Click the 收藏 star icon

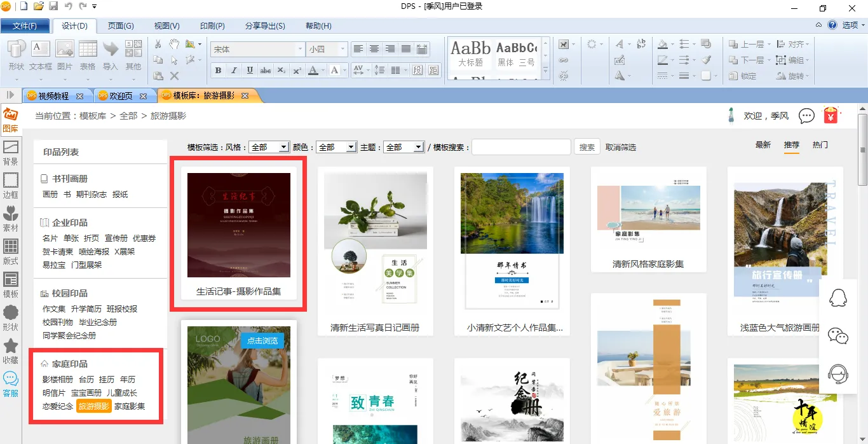pos(11,350)
